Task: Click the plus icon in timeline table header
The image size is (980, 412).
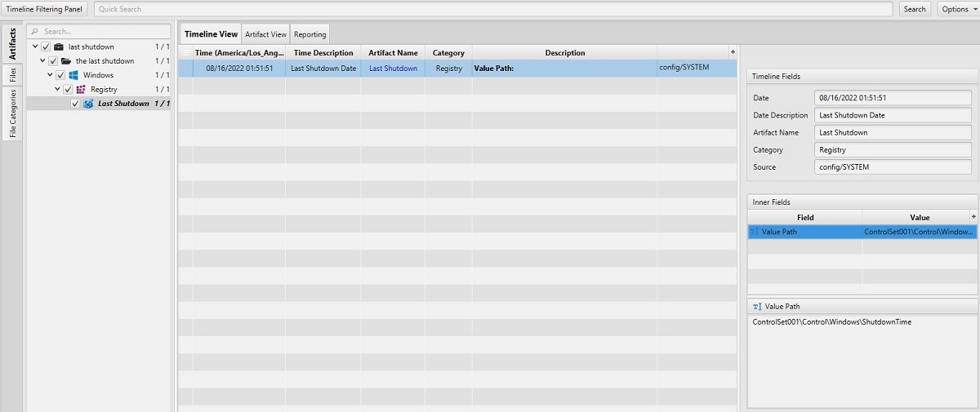Action: coord(732,52)
